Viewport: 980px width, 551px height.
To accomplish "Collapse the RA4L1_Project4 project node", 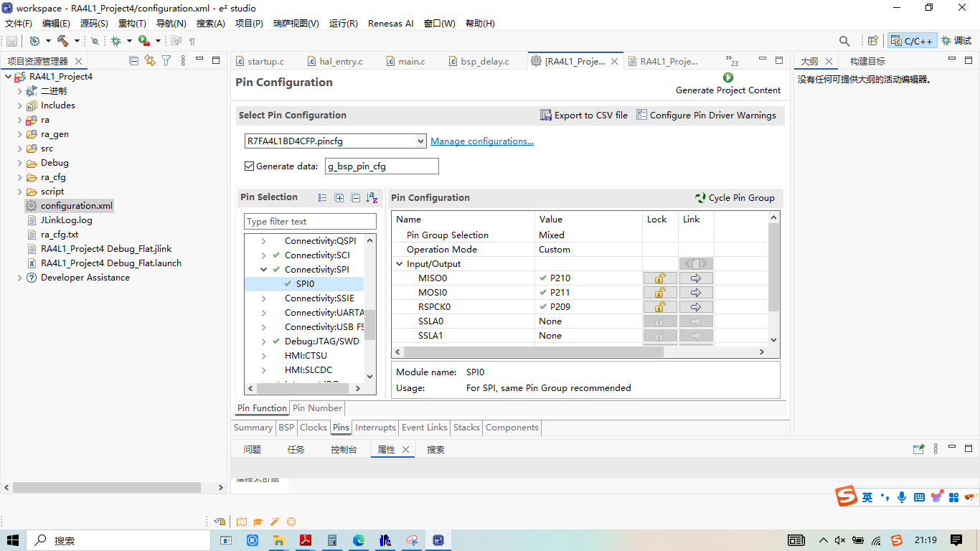I will tap(9, 77).
